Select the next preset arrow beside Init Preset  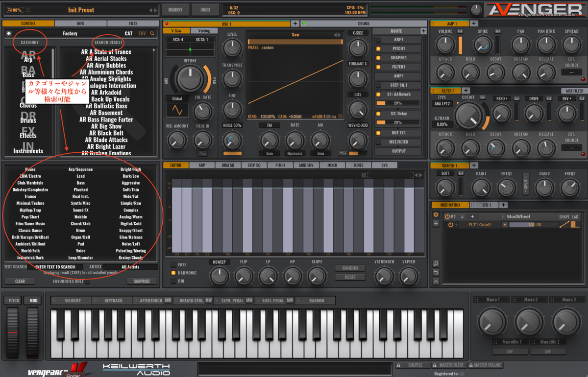(x=156, y=10)
